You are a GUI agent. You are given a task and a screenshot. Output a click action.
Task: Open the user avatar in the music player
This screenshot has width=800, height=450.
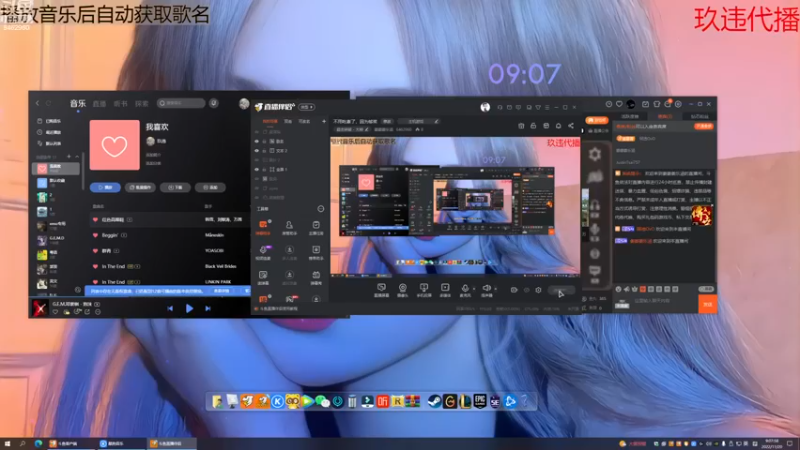click(x=244, y=104)
